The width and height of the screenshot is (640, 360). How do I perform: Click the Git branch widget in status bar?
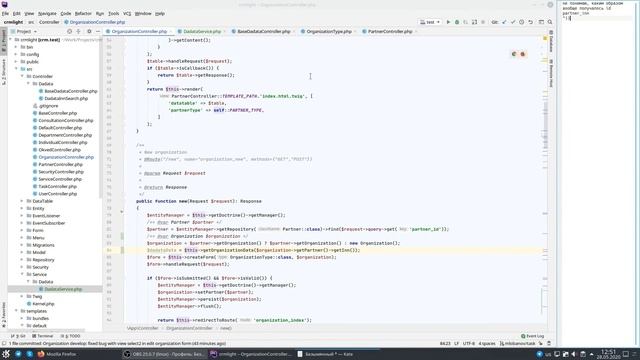(x=518, y=344)
